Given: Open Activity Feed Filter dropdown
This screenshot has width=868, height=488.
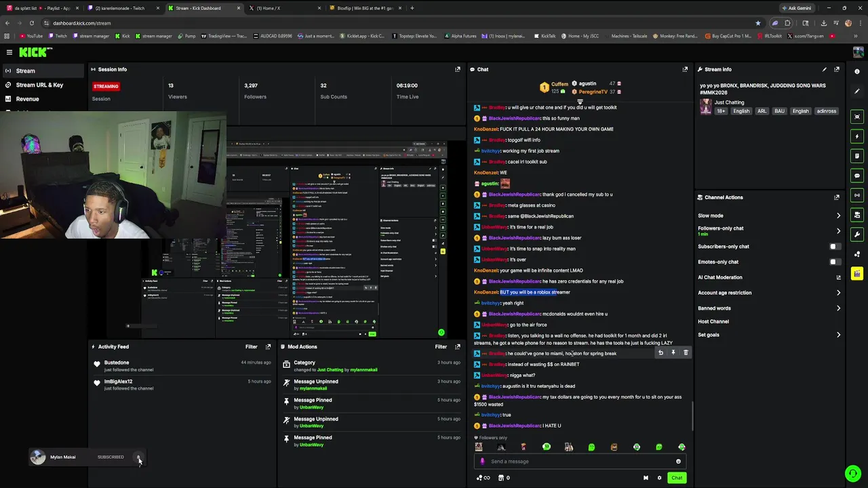Looking at the screenshot, I should click(251, 346).
